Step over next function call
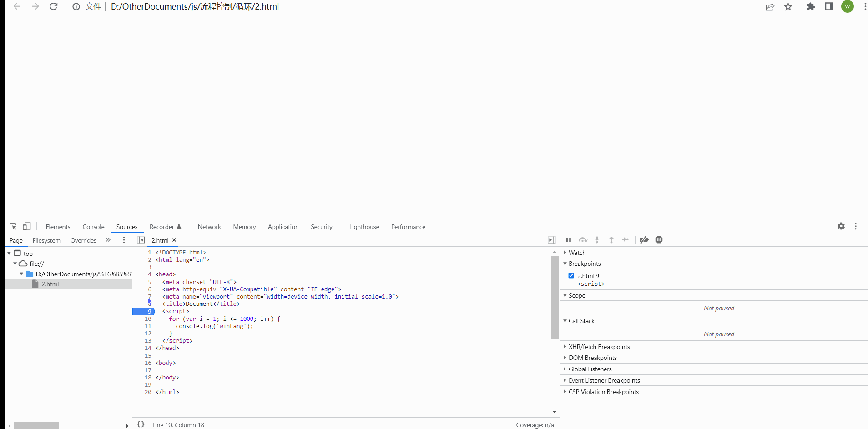The image size is (868, 429). pyautogui.click(x=583, y=240)
